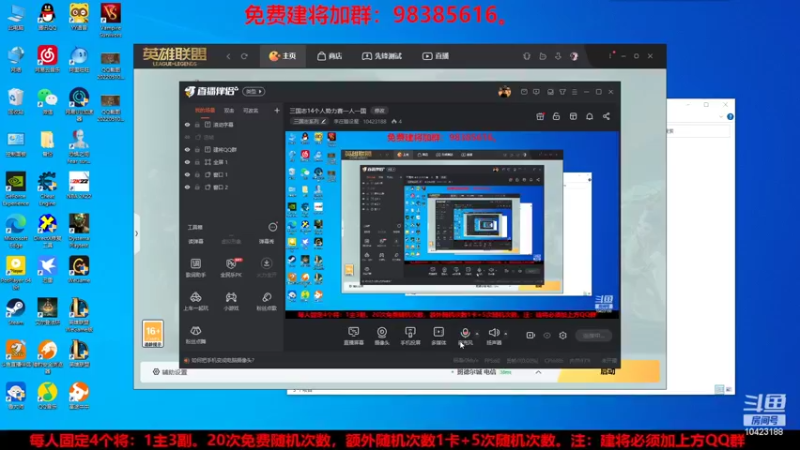Click the 16+ age rating badge
The height and width of the screenshot is (450, 800).
(153, 334)
